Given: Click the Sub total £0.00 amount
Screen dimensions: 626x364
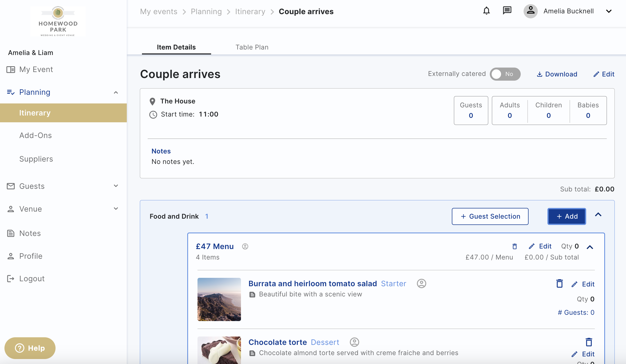Looking at the screenshot, I should (605, 189).
